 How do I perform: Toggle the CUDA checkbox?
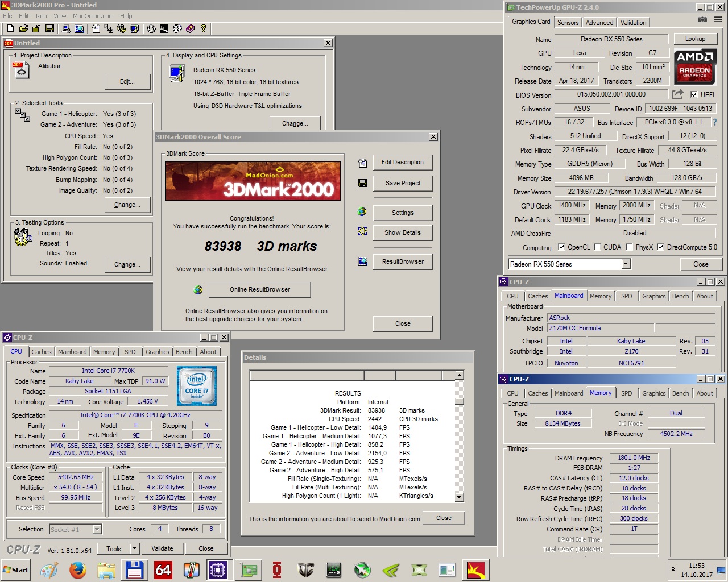[597, 247]
